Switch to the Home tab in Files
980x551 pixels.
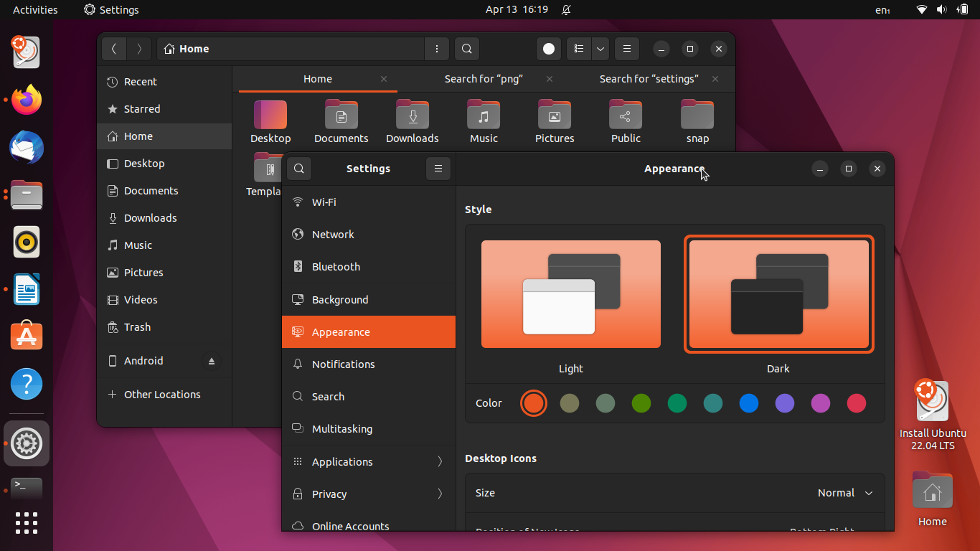tap(318, 79)
